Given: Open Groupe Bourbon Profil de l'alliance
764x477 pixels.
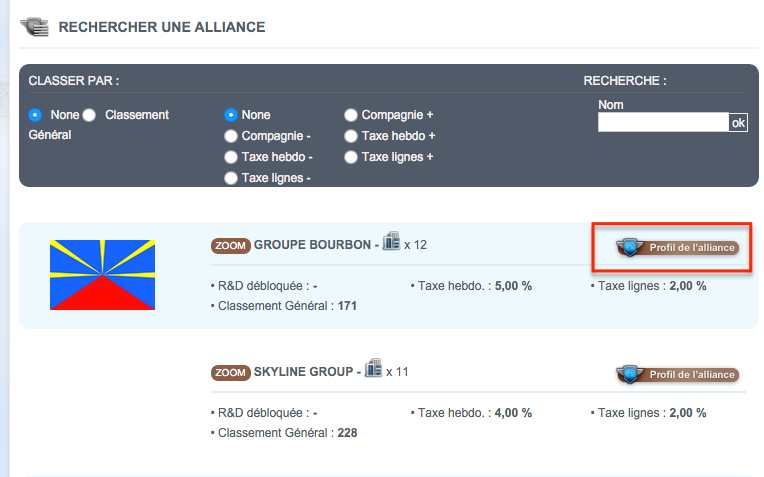Looking at the screenshot, I should pyautogui.click(x=678, y=248).
